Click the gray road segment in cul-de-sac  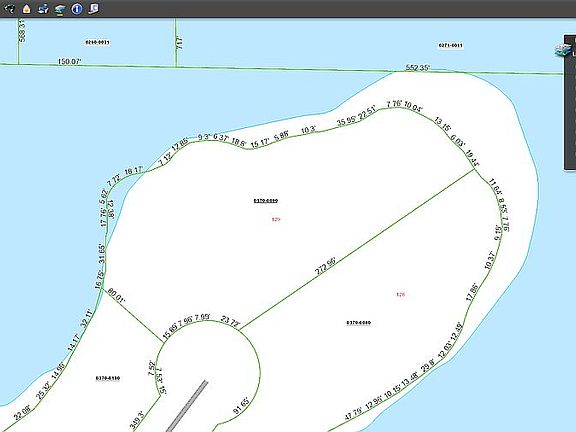(x=187, y=406)
